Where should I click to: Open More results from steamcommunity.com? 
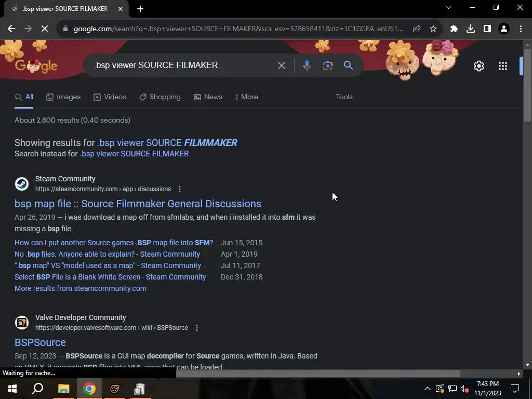(81, 288)
